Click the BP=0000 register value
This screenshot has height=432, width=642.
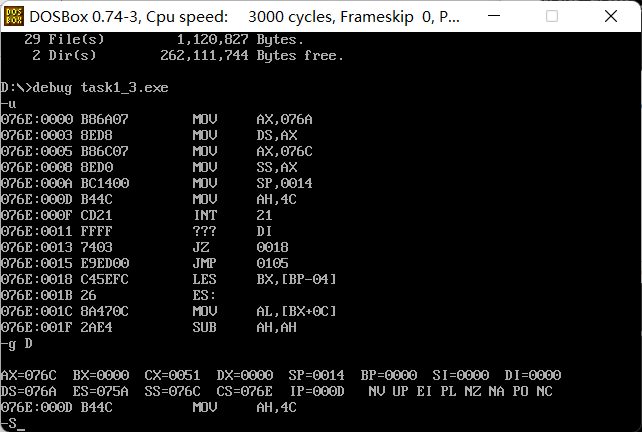(x=389, y=375)
